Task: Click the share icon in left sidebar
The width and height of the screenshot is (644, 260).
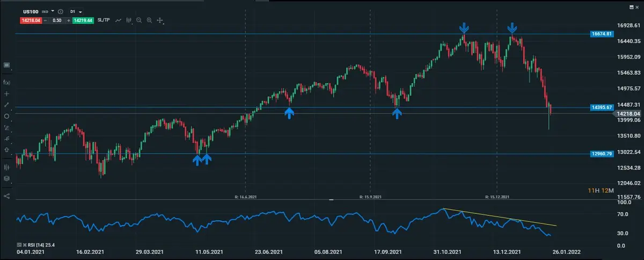Action: point(7,196)
